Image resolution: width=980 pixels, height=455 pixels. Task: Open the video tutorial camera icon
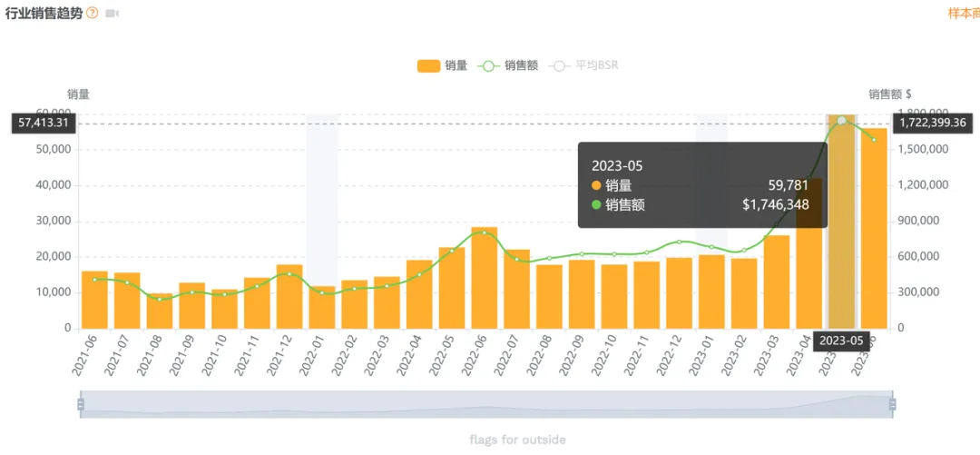pos(112,13)
